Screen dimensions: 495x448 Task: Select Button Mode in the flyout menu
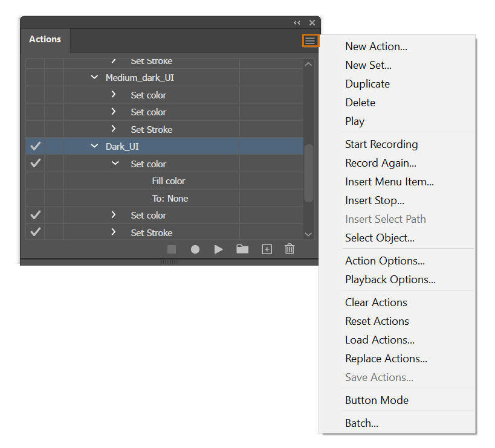click(377, 400)
